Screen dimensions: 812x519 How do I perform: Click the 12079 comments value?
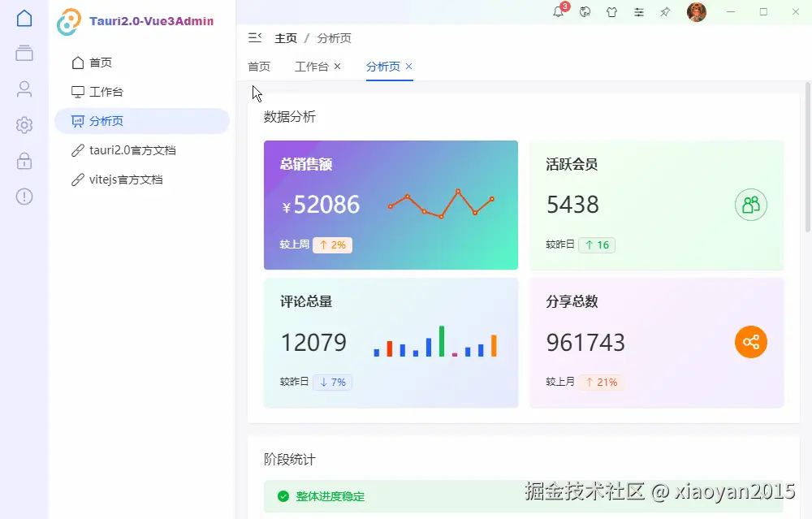[x=313, y=343]
